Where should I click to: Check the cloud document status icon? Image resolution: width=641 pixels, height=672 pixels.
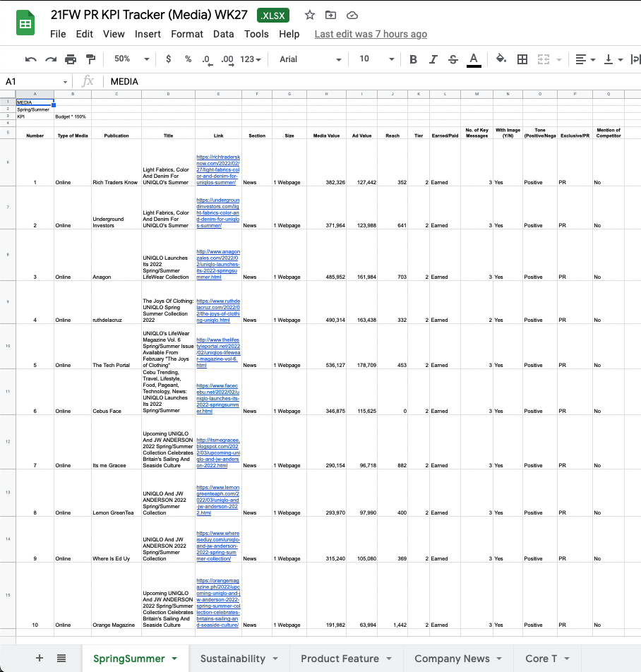click(x=352, y=16)
